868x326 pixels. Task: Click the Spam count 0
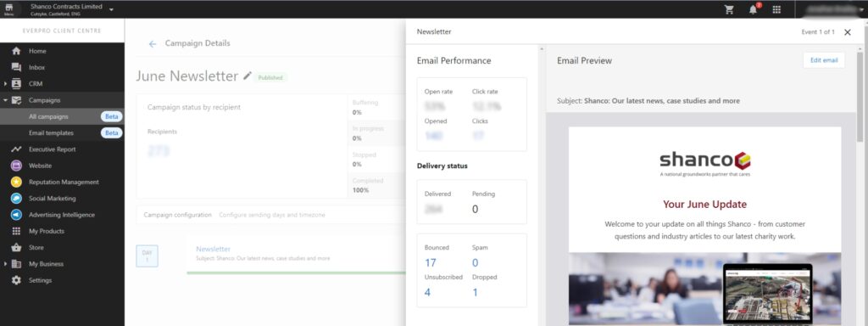[x=475, y=263]
